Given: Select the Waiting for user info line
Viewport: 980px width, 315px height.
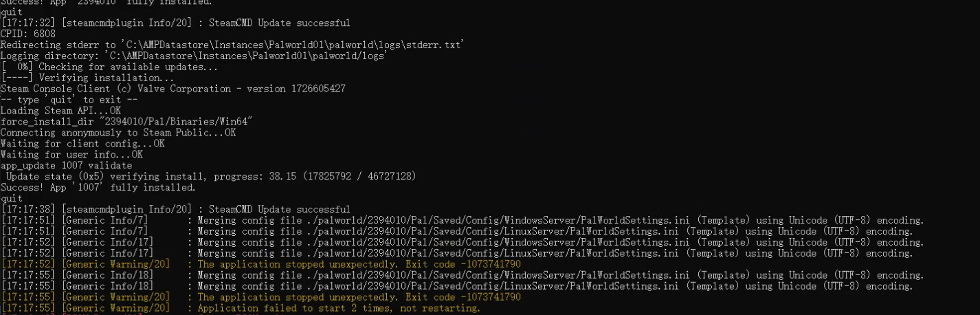Looking at the screenshot, I should [x=71, y=155].
